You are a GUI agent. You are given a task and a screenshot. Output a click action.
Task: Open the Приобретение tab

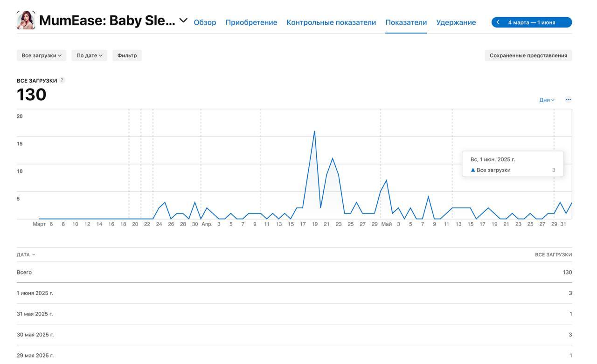pyautogui.click(x=251, y=22)
